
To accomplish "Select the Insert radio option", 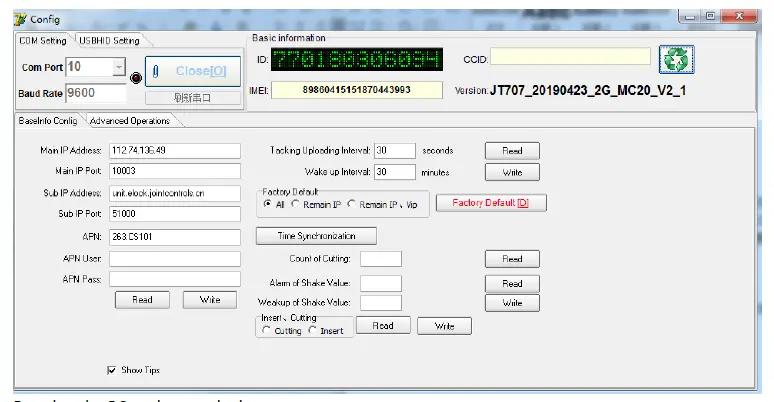I will tap(312, 330).
